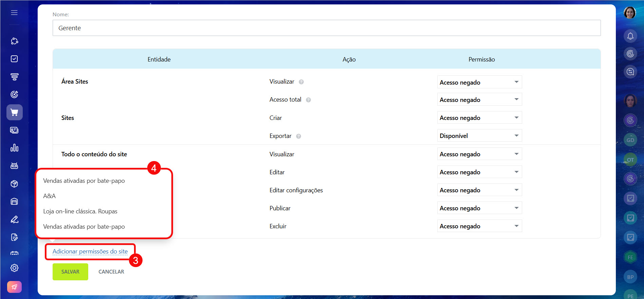Screen dimensions: 644x299
Task: Click Adicionar permissões do site link
Action: tap(90, 251)
